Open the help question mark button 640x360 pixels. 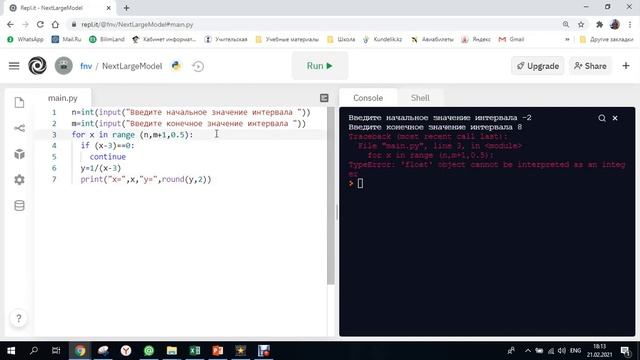click(x=19, y=318)
